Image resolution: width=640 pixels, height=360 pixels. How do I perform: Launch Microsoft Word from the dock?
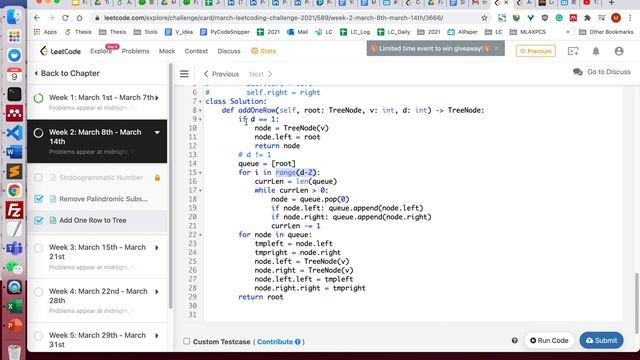coord(14,152)
